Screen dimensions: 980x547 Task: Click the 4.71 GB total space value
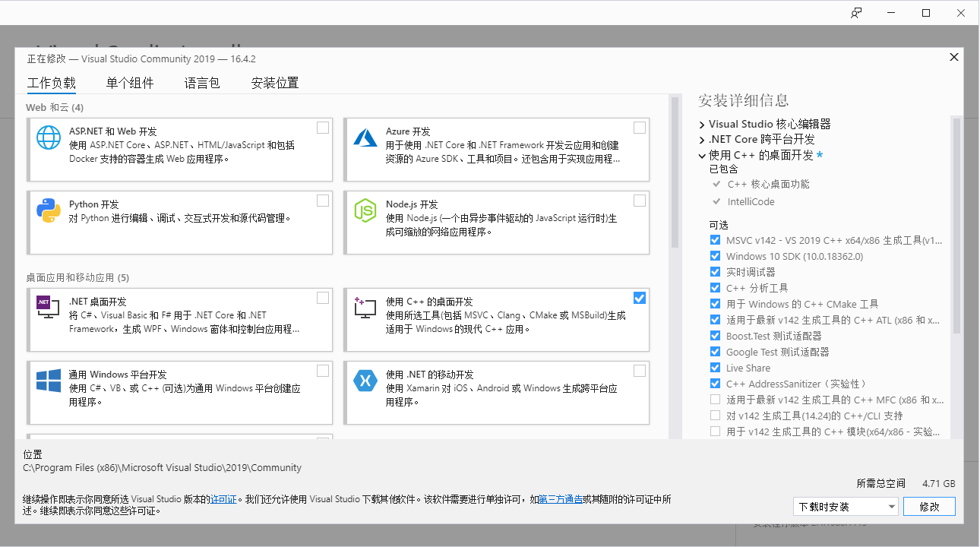point(939,483)
